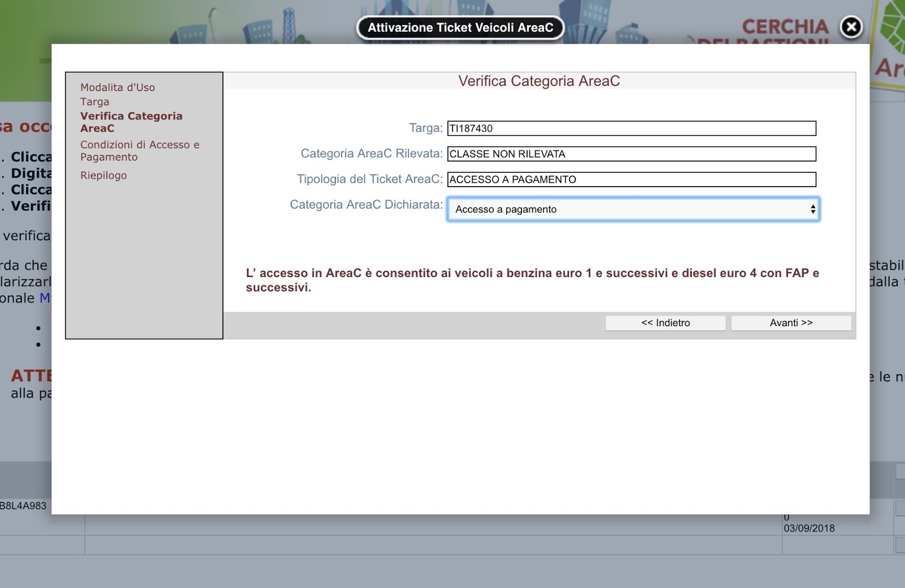Screen dimensions: 905x588
Task: Select Verifica Categoria AreaC step
Action: click(131, 122)
